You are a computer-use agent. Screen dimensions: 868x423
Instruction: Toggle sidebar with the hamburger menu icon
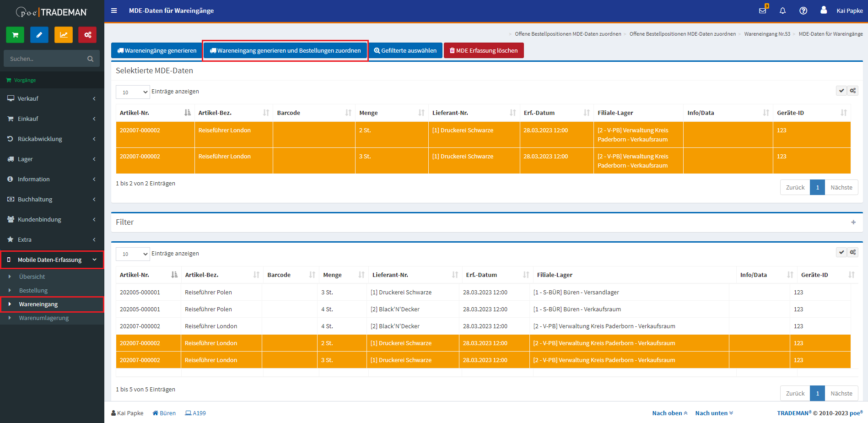click(114, 11)
